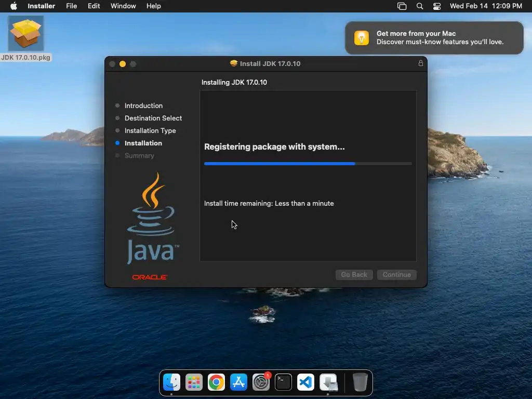The image size is (532, 399).
Task: Select the JDK 17.0.10.pkg desktop file
Action: [26, 38]
